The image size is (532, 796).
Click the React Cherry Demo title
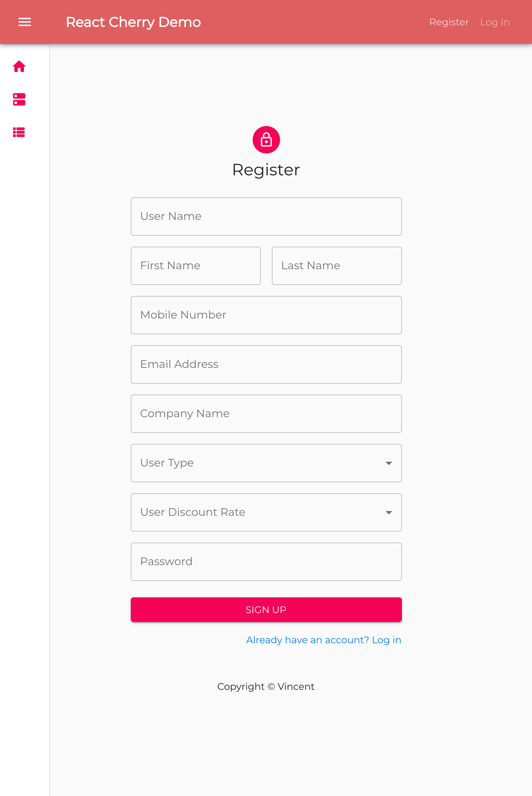[133, 22]
